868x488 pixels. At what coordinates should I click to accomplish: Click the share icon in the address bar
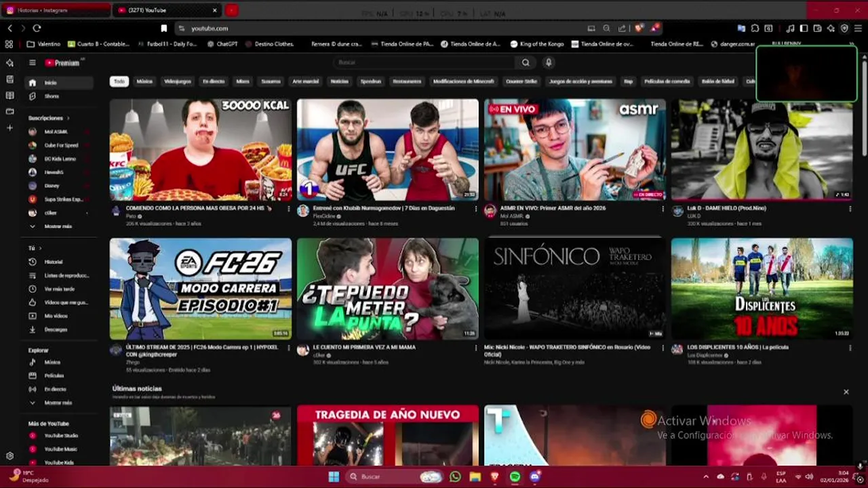coord(622,28)
